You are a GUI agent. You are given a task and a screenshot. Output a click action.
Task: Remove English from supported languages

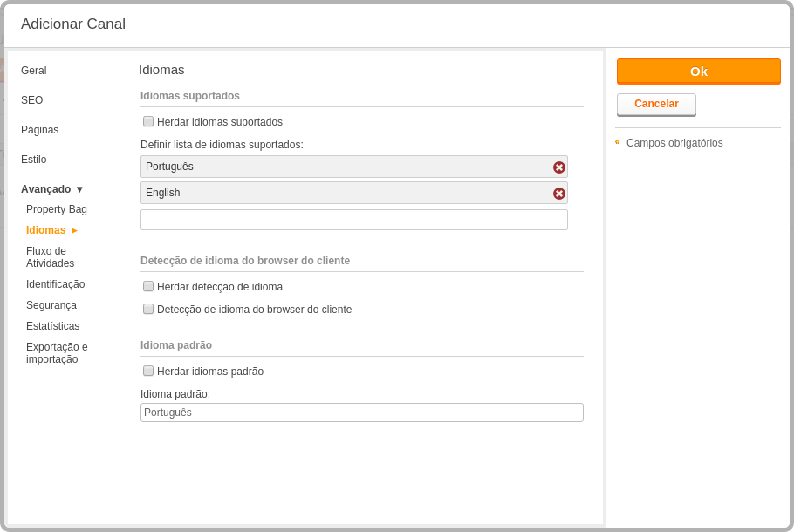(x=559, y=194)
